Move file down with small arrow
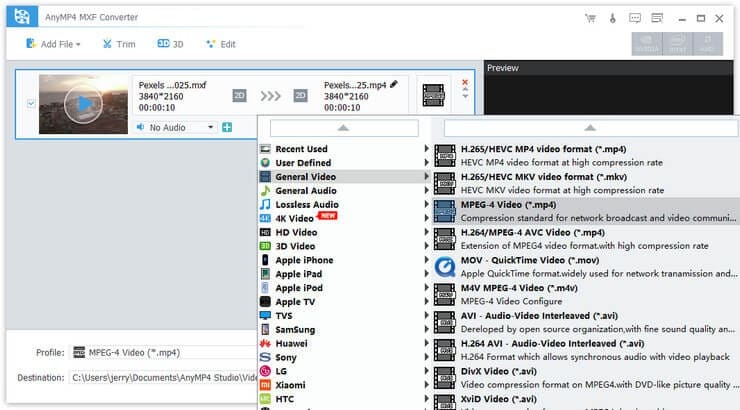 [x=465, y=96]
